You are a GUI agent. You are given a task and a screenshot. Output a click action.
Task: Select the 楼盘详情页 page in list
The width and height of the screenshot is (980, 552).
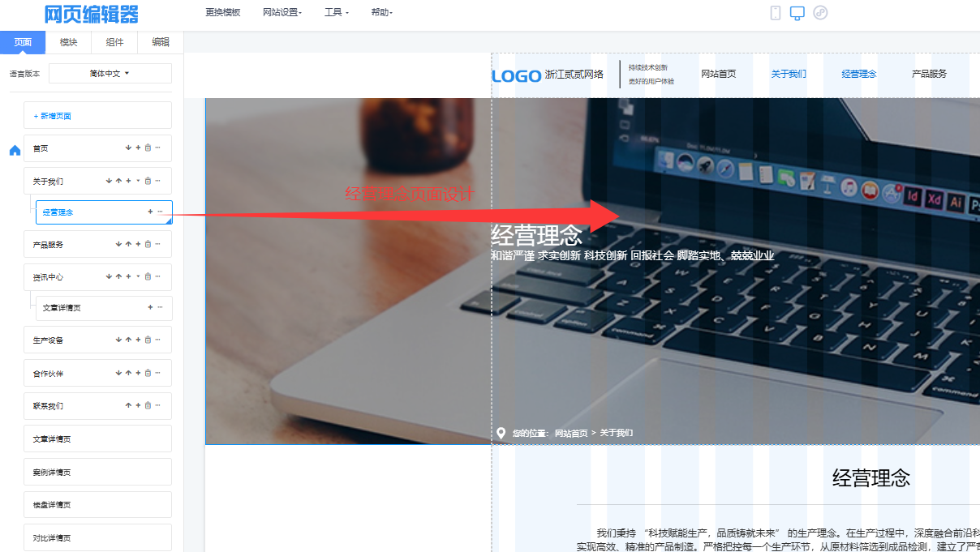pyautogui.click(x=97, y=505)
